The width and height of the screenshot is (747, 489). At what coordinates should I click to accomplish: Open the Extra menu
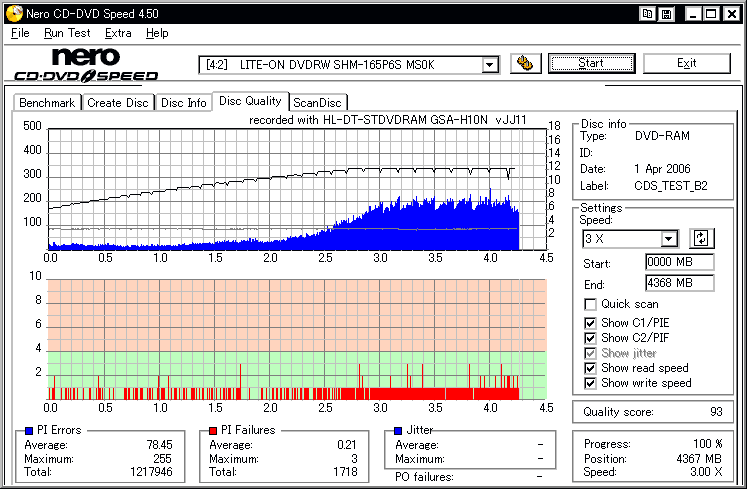118,33
